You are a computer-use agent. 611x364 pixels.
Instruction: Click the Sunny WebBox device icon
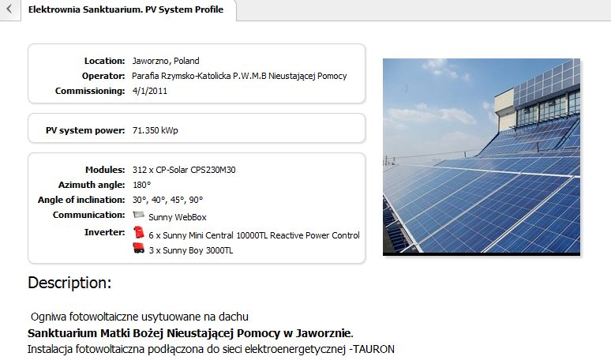click(139, 216)
